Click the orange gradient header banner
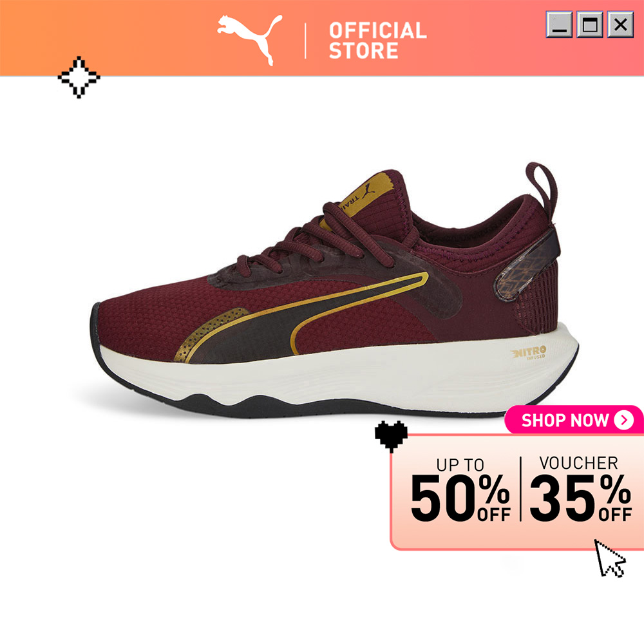The height and width of the screenshot is (644, 644). [x=322, y=38]
